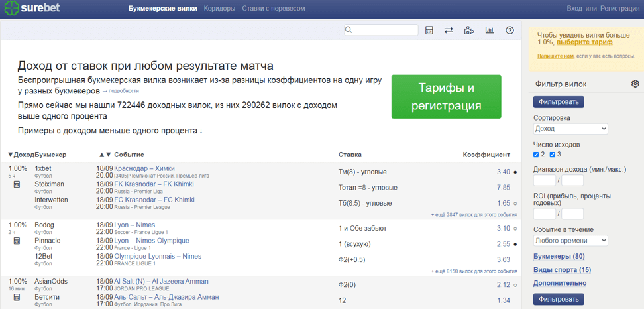Open Lyon – Nimes event link

134,225
